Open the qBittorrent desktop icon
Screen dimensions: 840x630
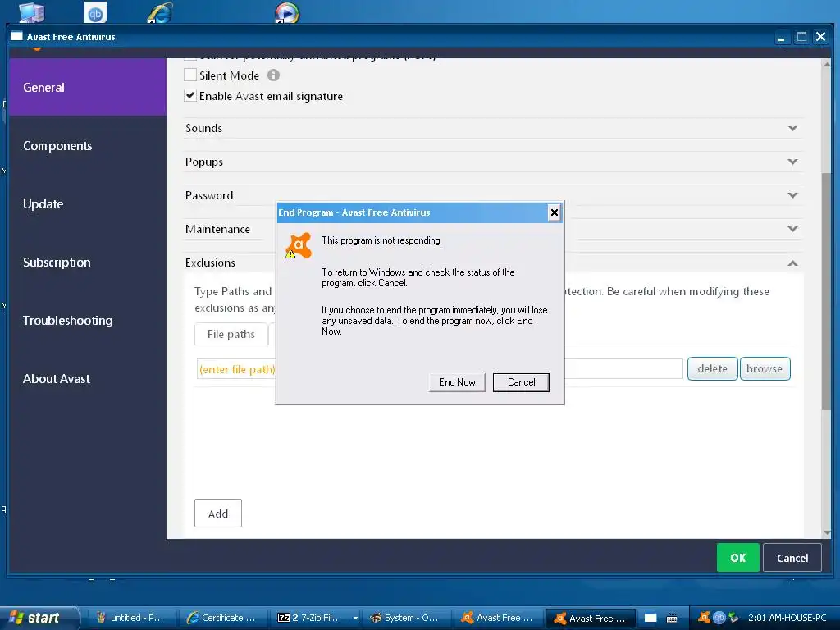click(95, 11)
